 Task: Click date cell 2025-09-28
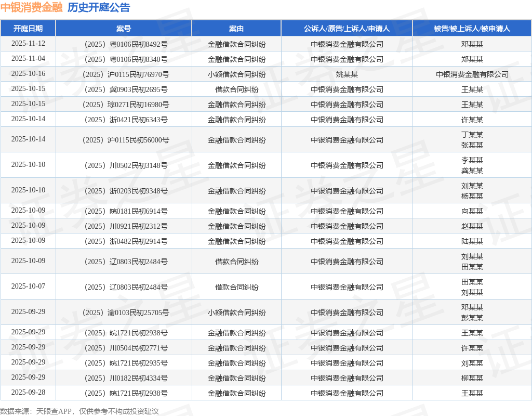(28, 392)
